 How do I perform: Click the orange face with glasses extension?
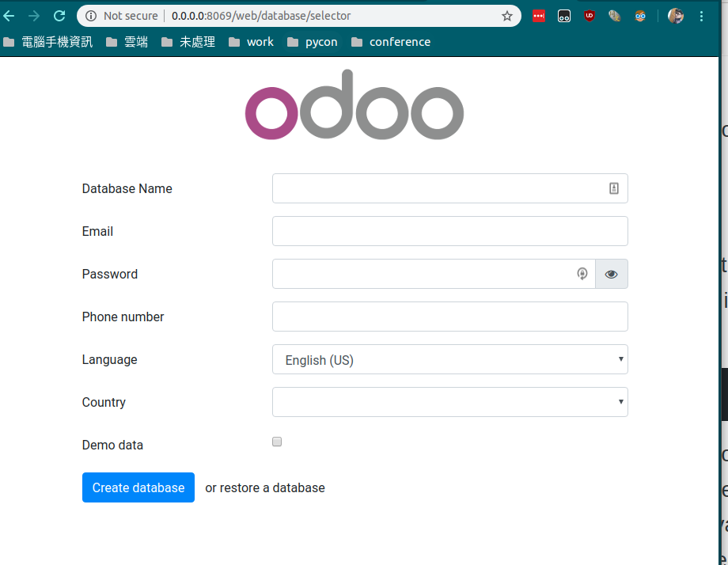(x=640, y=17)
